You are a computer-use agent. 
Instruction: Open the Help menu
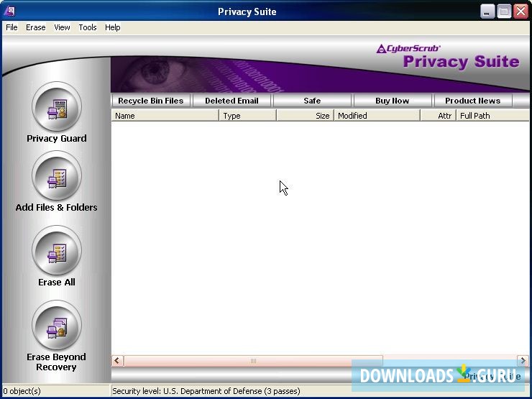coord(113,27)
